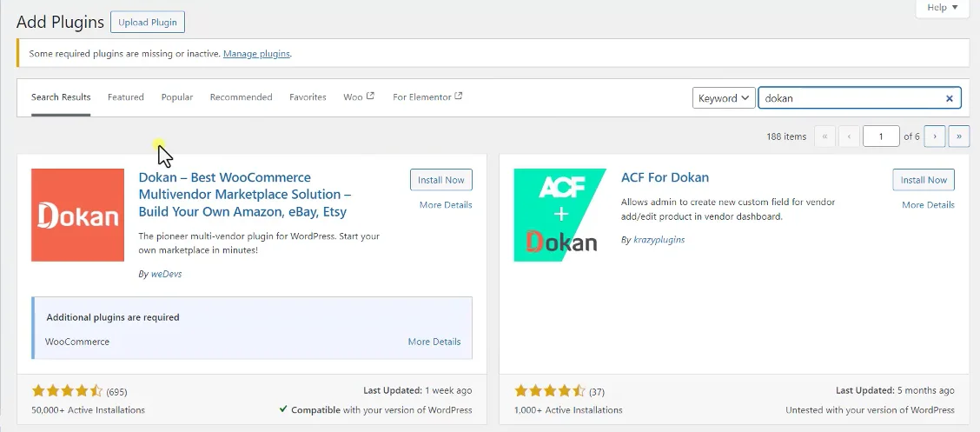Click the 50,000+ Active Installations text
The image size is (980, 432).
88,410
